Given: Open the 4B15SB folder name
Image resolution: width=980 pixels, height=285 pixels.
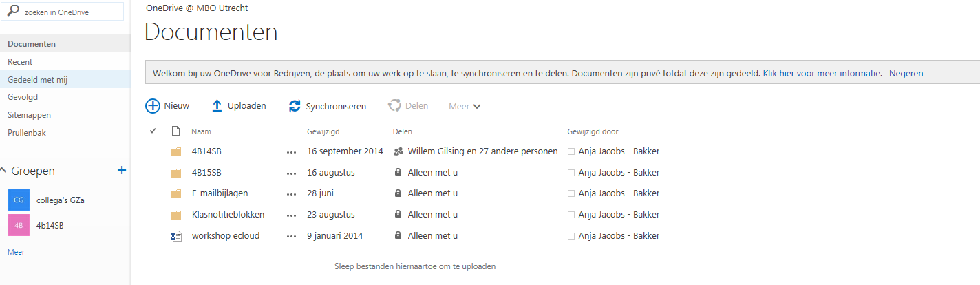Looking at the screenshot, I should 206,173.
